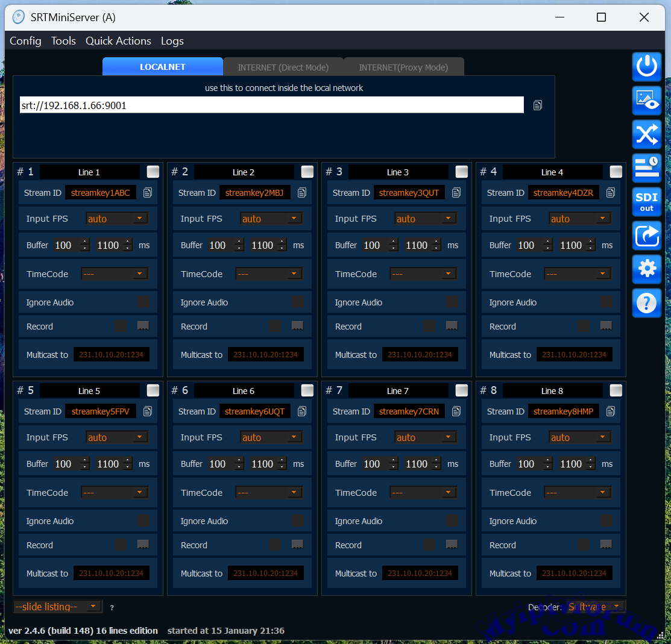Click the gear settings icon in sidebar
The width and height of the screenshot is (671, 644).
pyautogui.click(x=646, y=269)
